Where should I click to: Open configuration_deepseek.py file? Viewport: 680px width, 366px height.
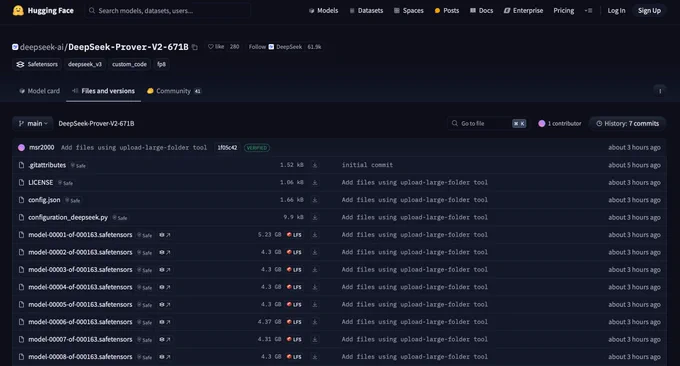coord(68,217)
